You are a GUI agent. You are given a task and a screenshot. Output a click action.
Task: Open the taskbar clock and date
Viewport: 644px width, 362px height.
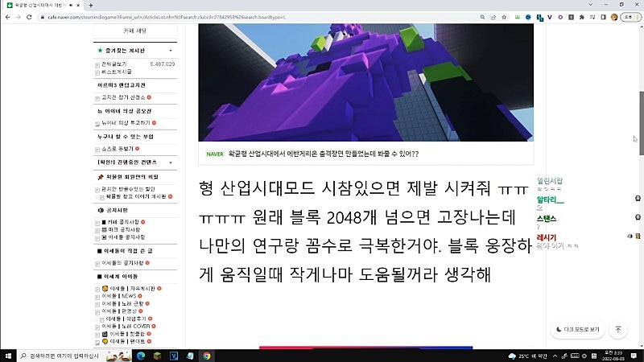613,356
